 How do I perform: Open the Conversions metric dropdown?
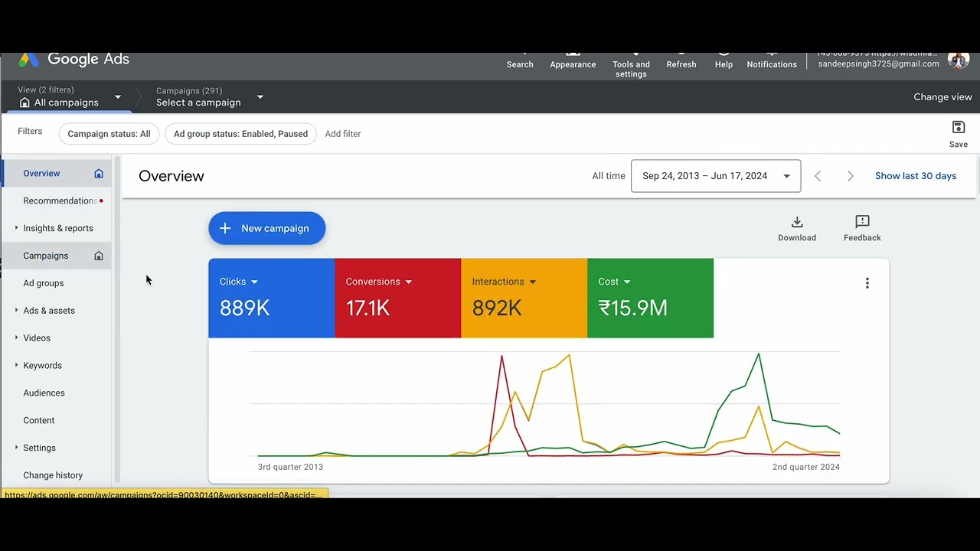point(408,282)
